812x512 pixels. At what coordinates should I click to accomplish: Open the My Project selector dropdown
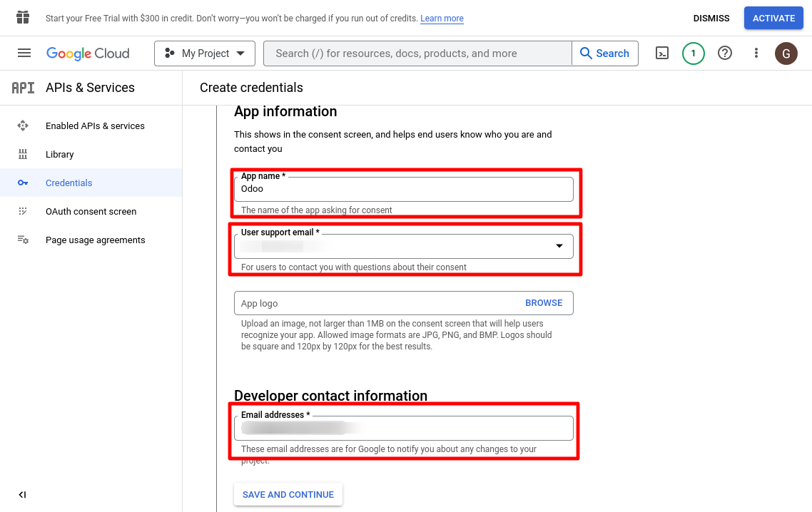(205, 53)
